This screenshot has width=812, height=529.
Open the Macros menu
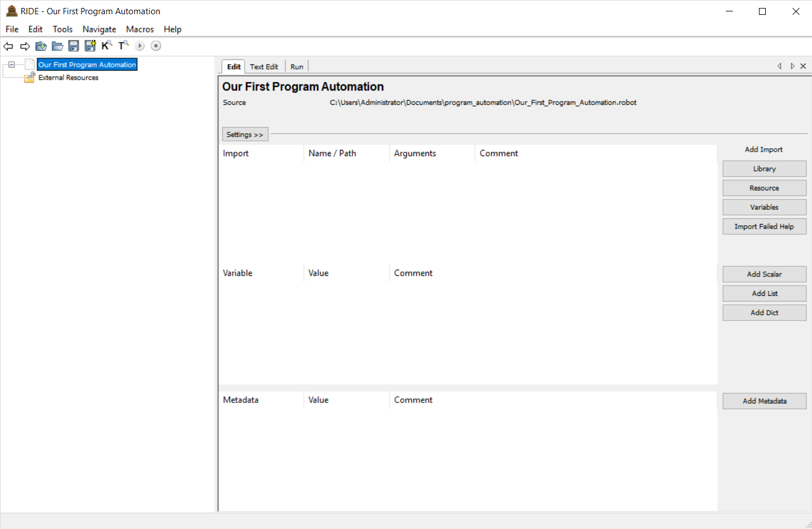tap(140, 29)
